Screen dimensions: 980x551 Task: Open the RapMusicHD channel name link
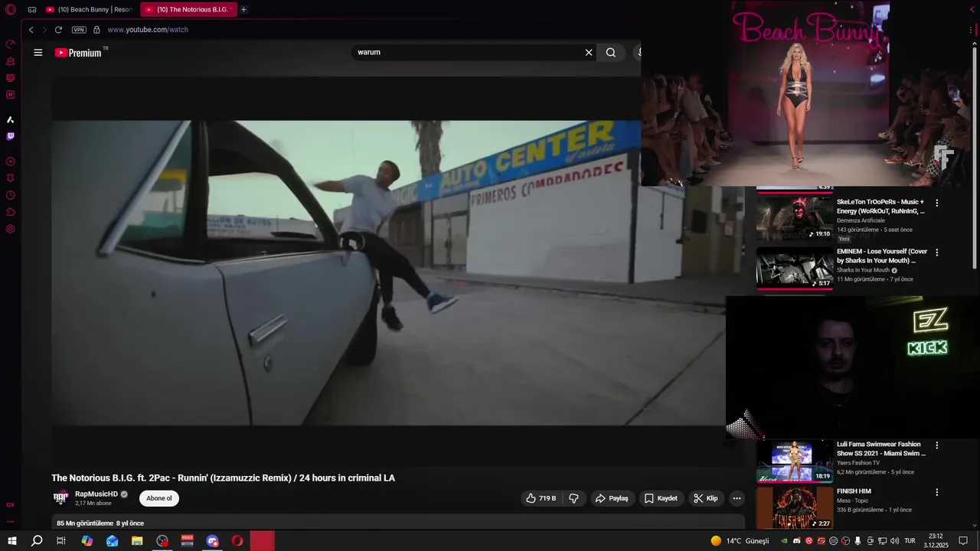[96, 494]
